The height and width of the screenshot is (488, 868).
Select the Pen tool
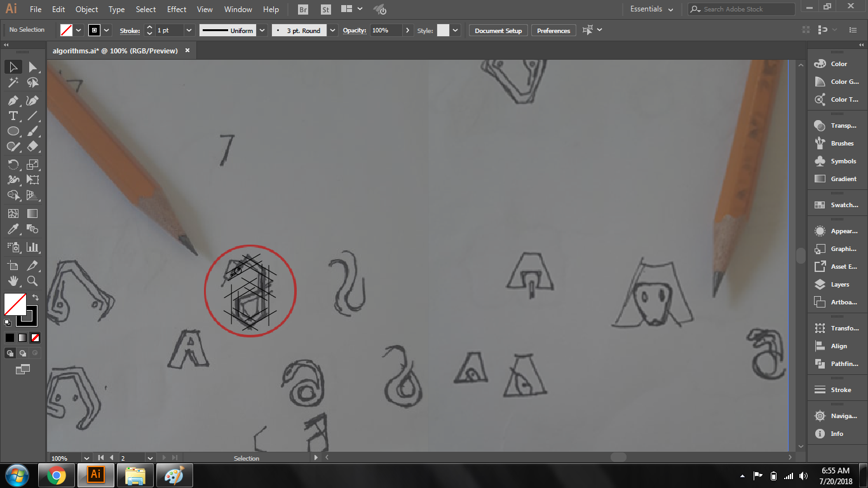click(x=13, y=100)
